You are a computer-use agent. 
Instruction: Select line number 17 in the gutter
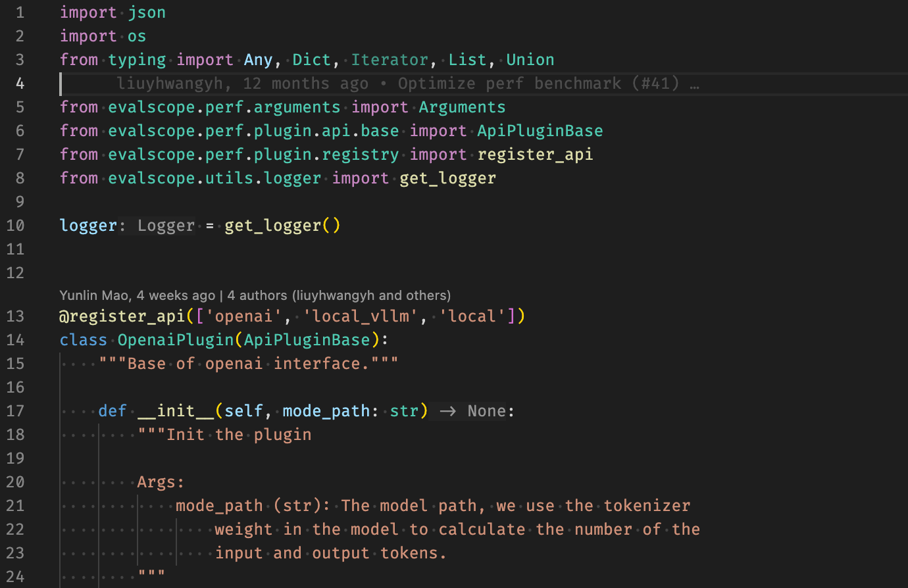click(x=16, y=411)
